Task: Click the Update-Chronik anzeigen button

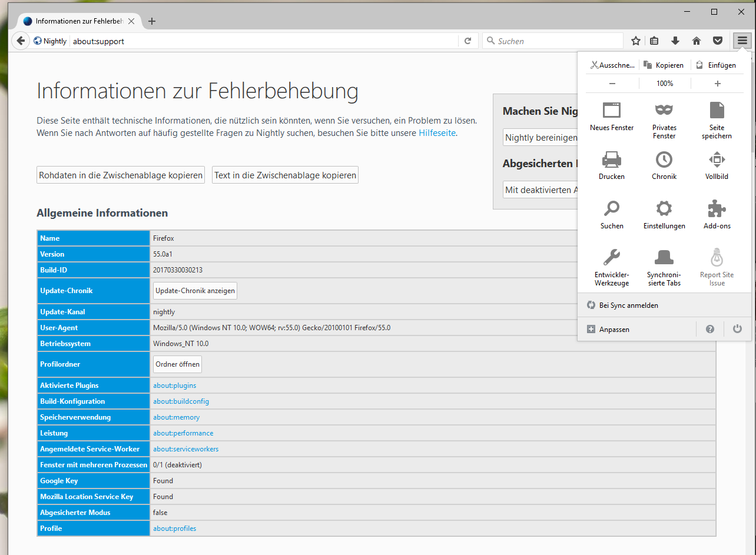Action: pyautogui.click(x=195, y=291)
